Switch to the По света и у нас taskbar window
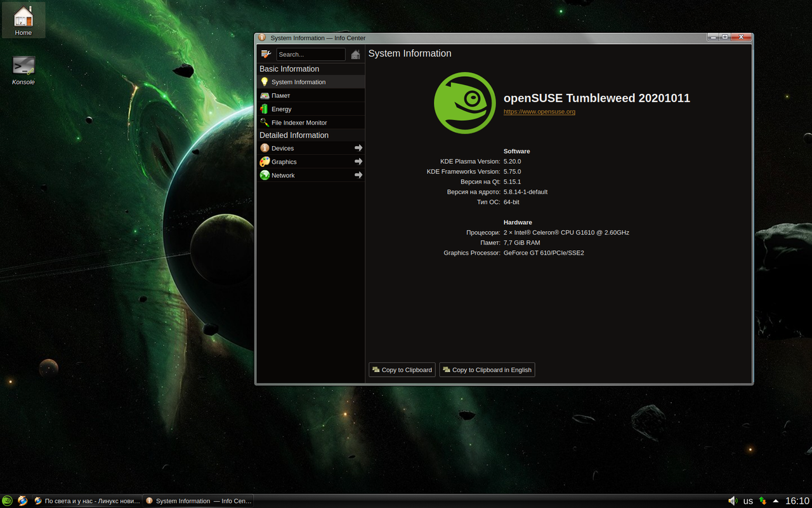The height and width of the screenshot is (508, 812). pyautogui.click(x=86, y=501)
